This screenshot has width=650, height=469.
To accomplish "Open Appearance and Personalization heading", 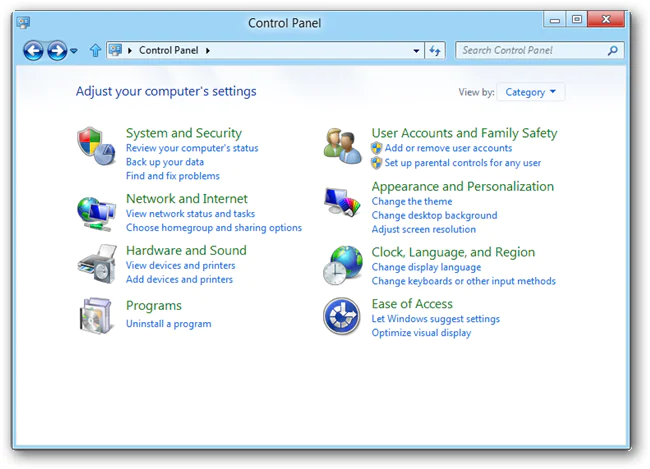I will pyautogui.click(x=463, y=187).
